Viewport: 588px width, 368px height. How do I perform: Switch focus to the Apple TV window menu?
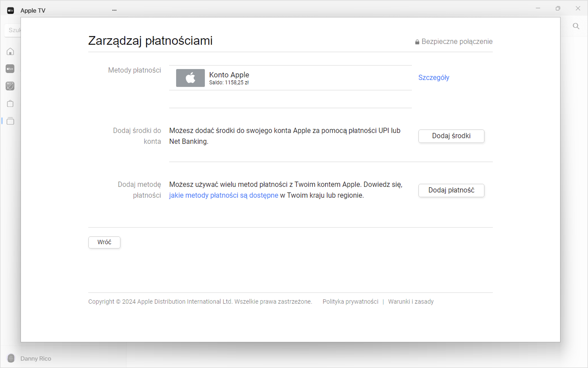pyautogui.click(x=33, y=10)
